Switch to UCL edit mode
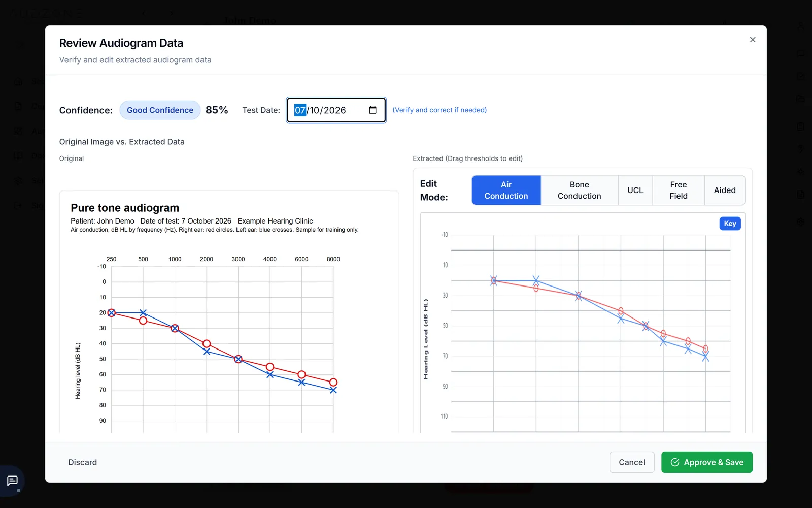This screenshot has height=508, width=812. click(635, 190)
